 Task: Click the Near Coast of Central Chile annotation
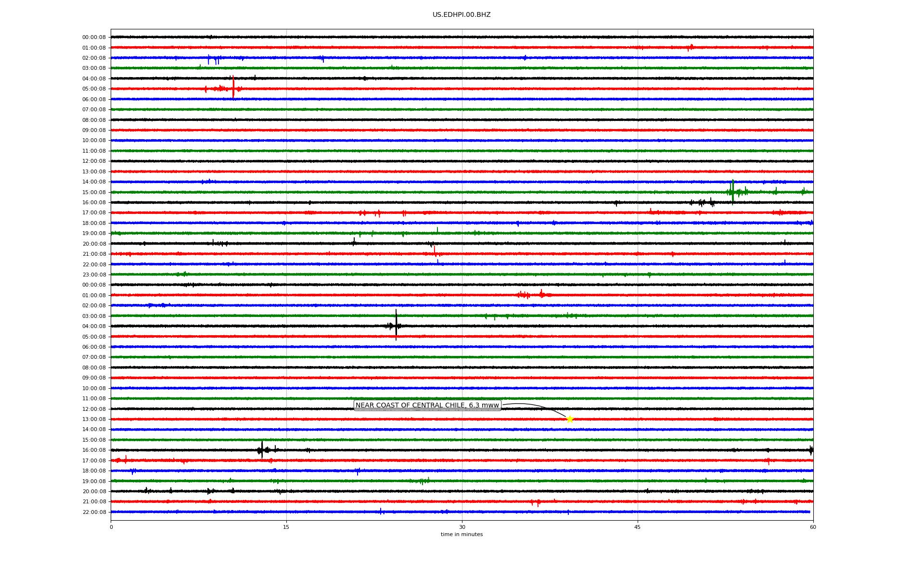click(x=427, y=406)
